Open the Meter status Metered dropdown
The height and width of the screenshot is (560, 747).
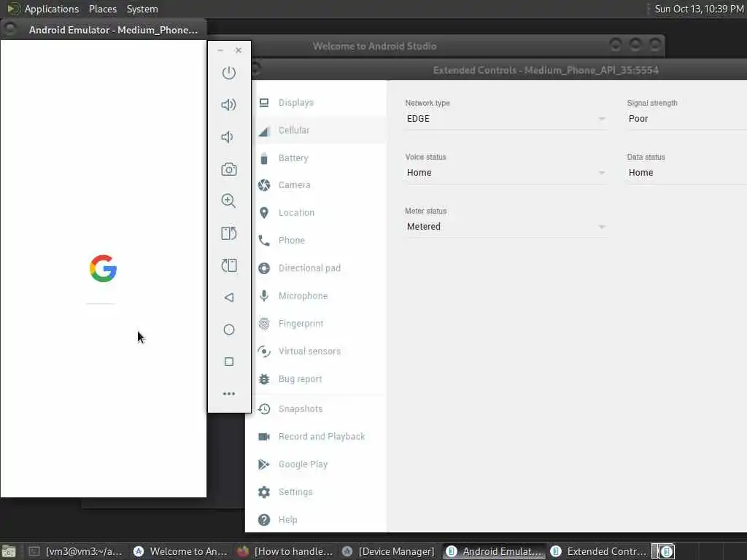coord(506,227)
